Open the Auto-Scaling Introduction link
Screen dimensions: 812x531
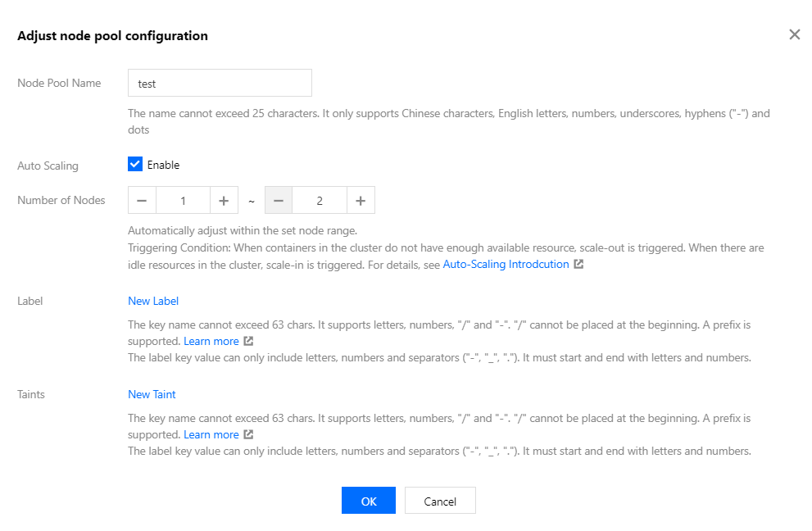tap(506, 265)
